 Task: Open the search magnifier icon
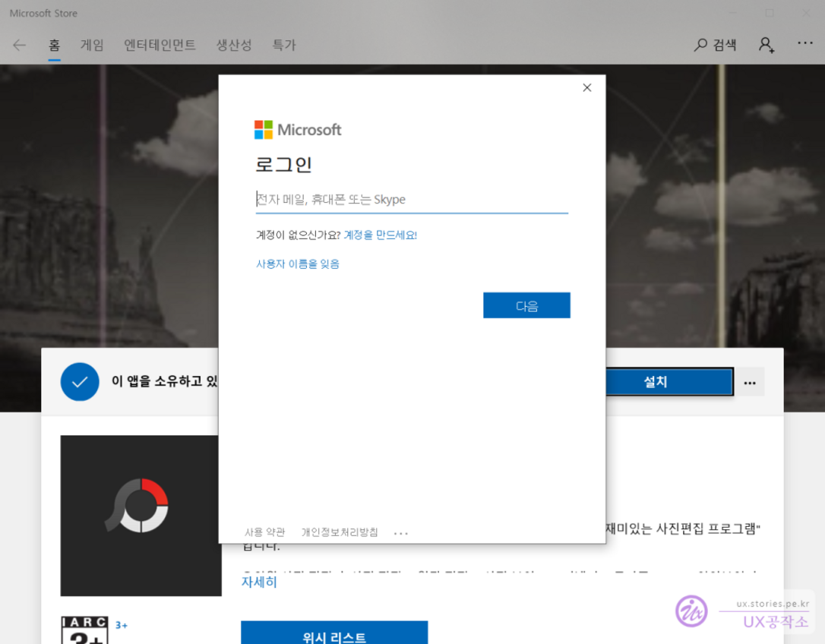[x=700, y=45]
